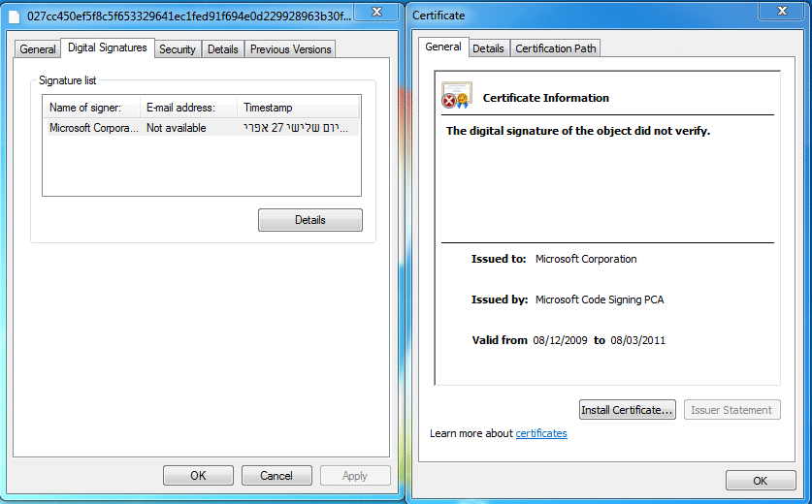Select the Microsoft Corpora... signature row
This screenshot has height=504, width=812.
[x=203, y=128]
